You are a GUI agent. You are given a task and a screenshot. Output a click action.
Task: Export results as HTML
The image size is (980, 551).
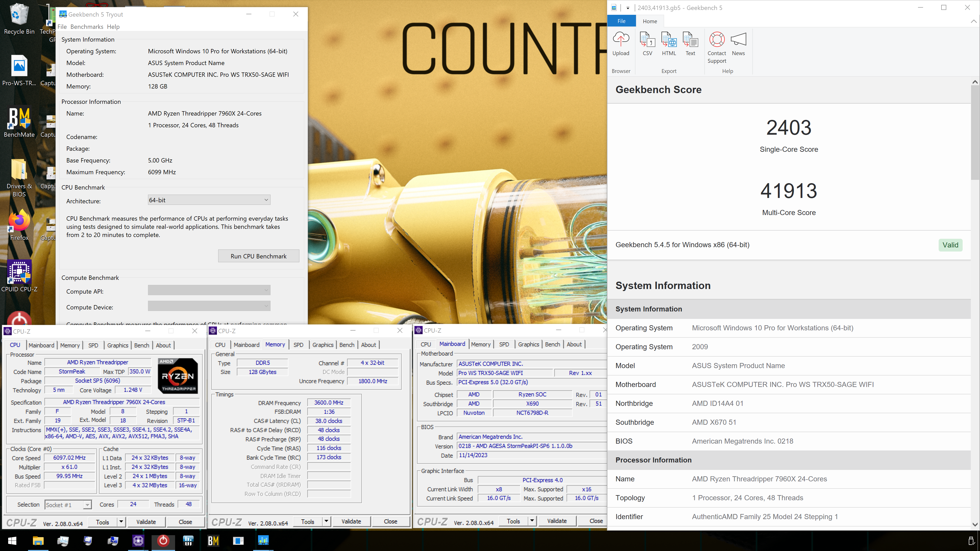(669, 44)
